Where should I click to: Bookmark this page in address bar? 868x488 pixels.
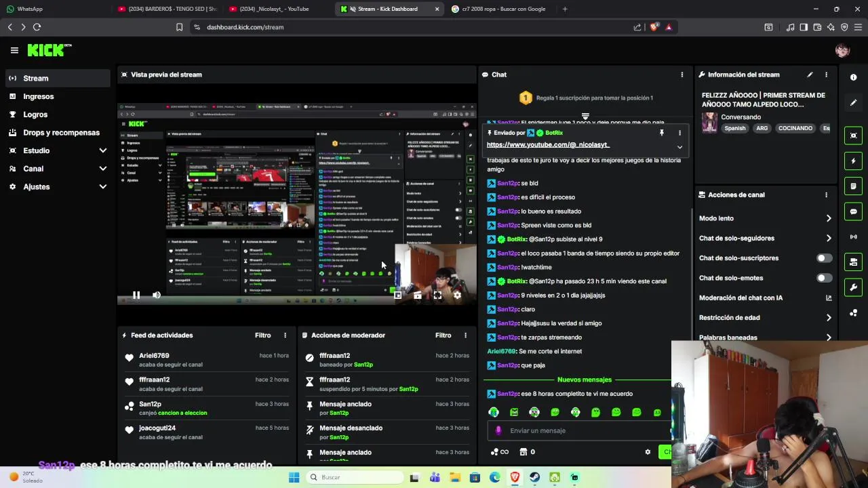point(179,27)
